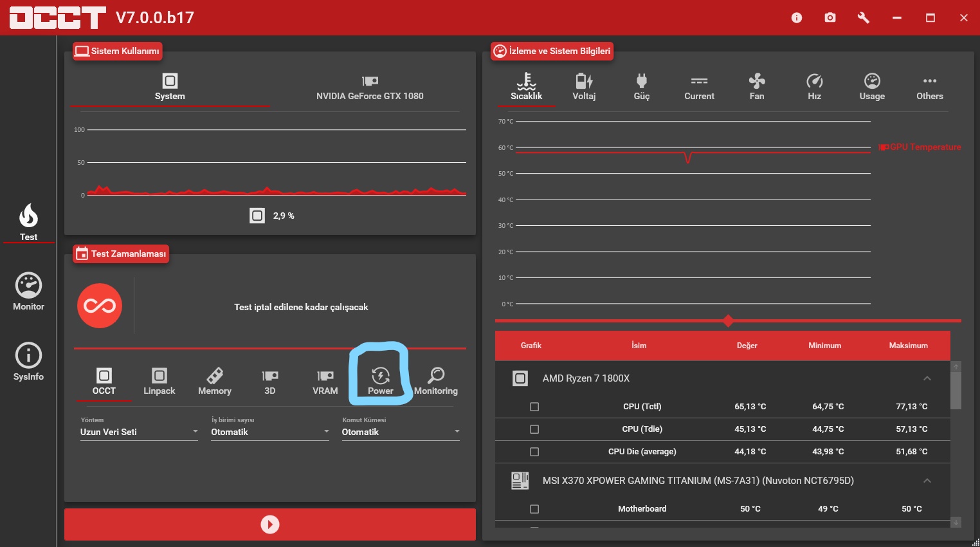Open settings with the wrench icon
Image resolution: width=980 pixels, height=547 pixels.
click(x=864, y=17)
